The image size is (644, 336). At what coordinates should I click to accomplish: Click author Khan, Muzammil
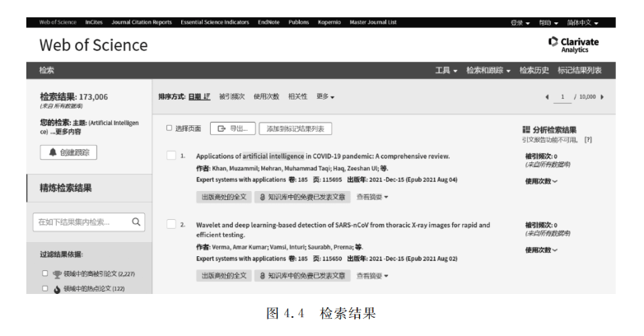[236, 168]
